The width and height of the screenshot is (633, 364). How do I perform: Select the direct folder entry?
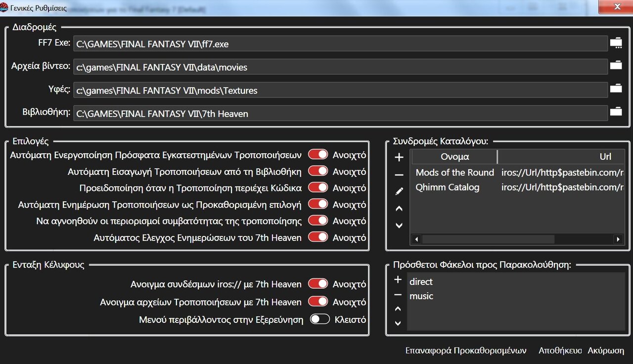coord(421,281)
